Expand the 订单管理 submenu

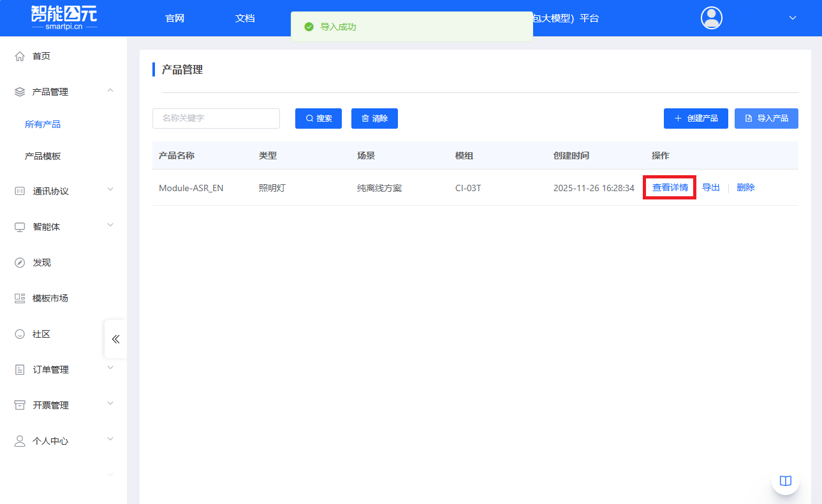click(x=110, y=368)
